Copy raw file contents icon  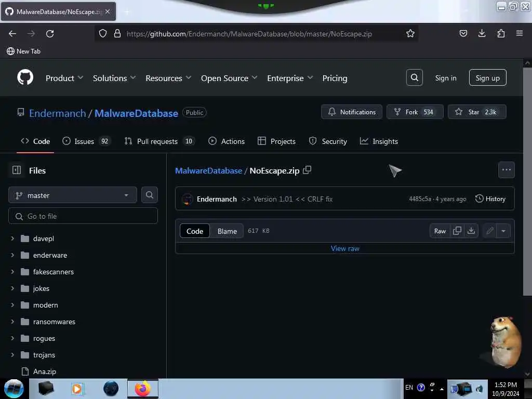(x=457, y=231)
